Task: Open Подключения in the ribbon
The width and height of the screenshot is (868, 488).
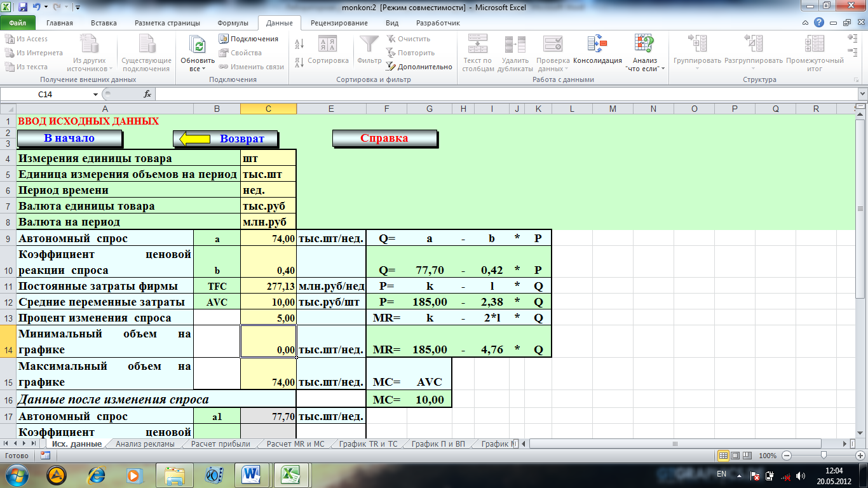Action: tap(248, 39)
